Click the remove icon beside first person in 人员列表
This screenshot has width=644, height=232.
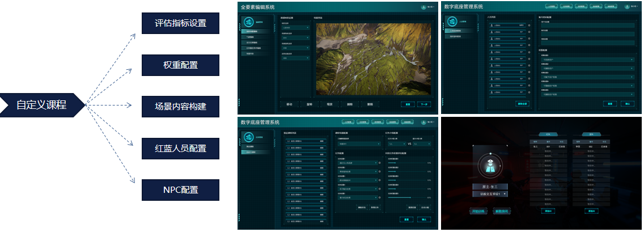click(x=529, y=26)
